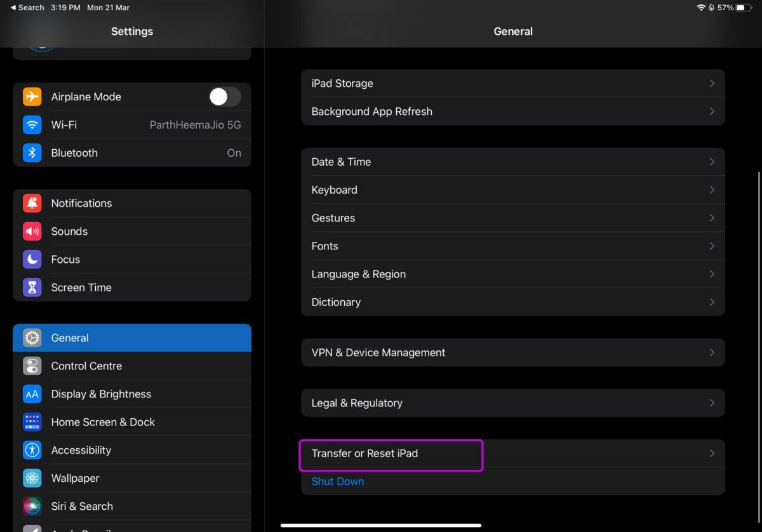
Task: Open Focus via the moon icon
Action: [32, 259]
